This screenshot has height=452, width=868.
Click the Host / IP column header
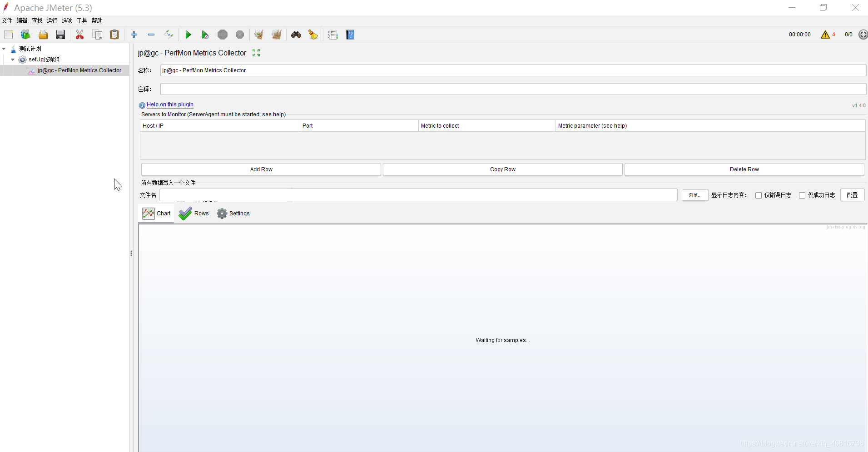click(220, 126)
